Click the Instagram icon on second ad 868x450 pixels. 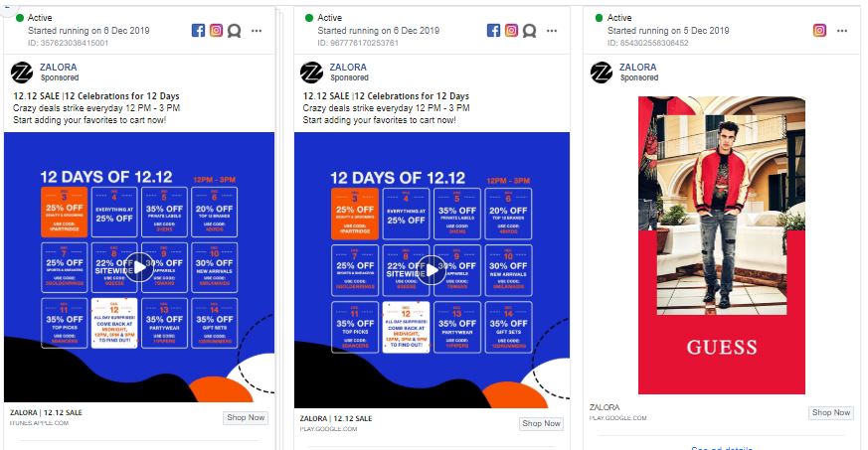click(x=511, y=31)
